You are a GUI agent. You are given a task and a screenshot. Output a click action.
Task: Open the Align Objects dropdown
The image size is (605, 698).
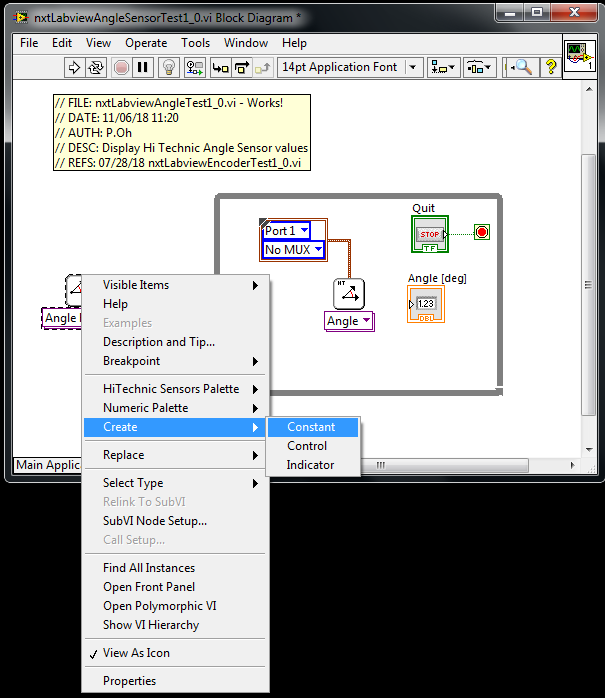[x=443, y=68]
